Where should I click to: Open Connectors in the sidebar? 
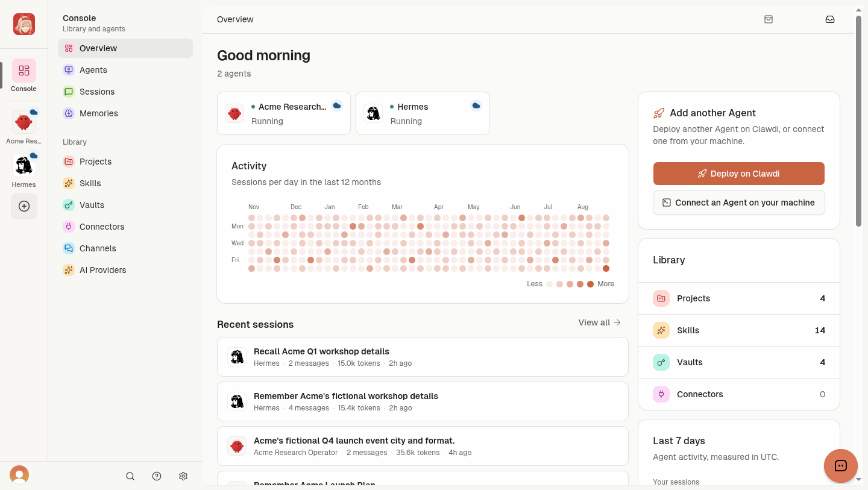(x=125, y=227)
